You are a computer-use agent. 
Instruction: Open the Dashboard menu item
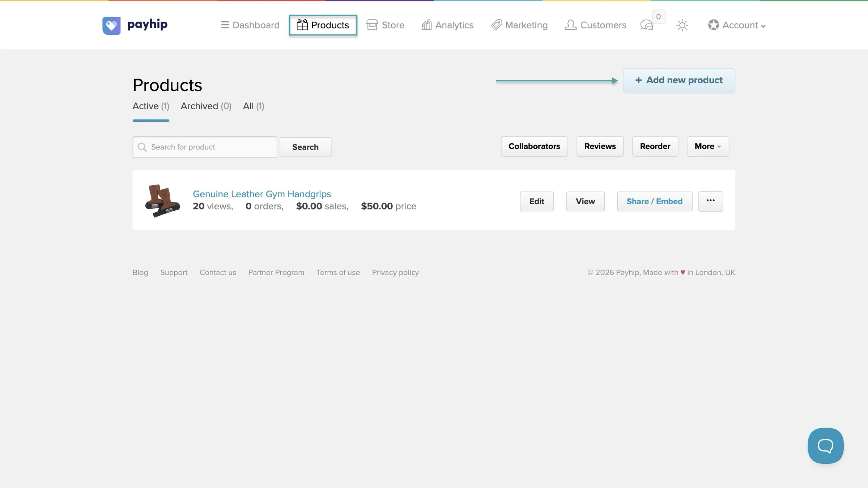[x=250, y=25]
